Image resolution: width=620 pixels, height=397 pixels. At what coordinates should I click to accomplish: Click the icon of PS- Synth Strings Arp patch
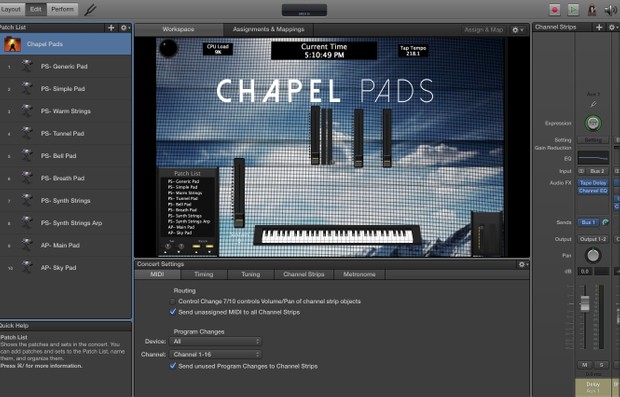point(27,223)
